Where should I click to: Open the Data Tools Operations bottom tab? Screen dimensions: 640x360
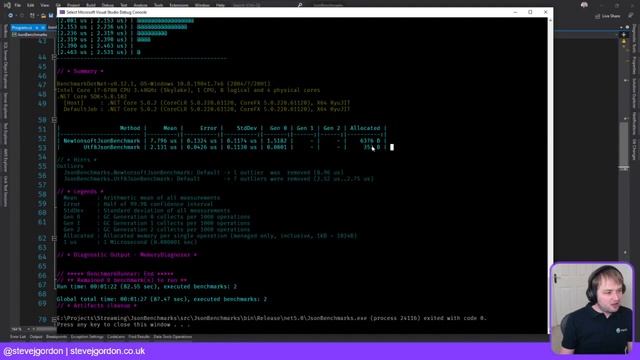(x=173, y=337)
